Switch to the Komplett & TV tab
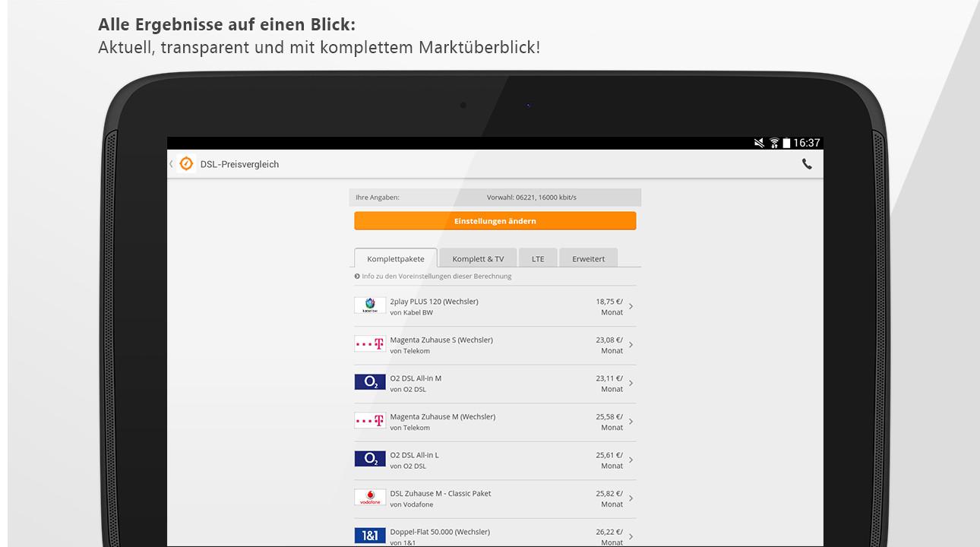Image resolution: width=980 pixels, height=547 pixels. [x=478, y=258]
